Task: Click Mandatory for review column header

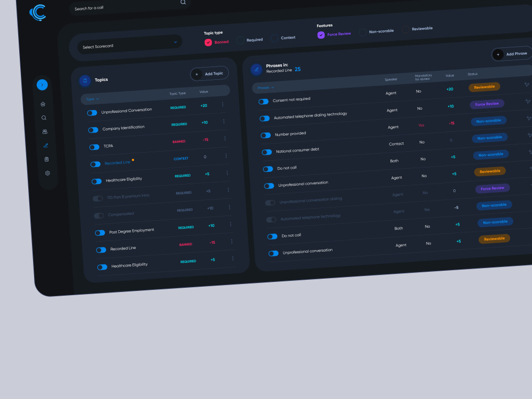Action: pos(423,77)
